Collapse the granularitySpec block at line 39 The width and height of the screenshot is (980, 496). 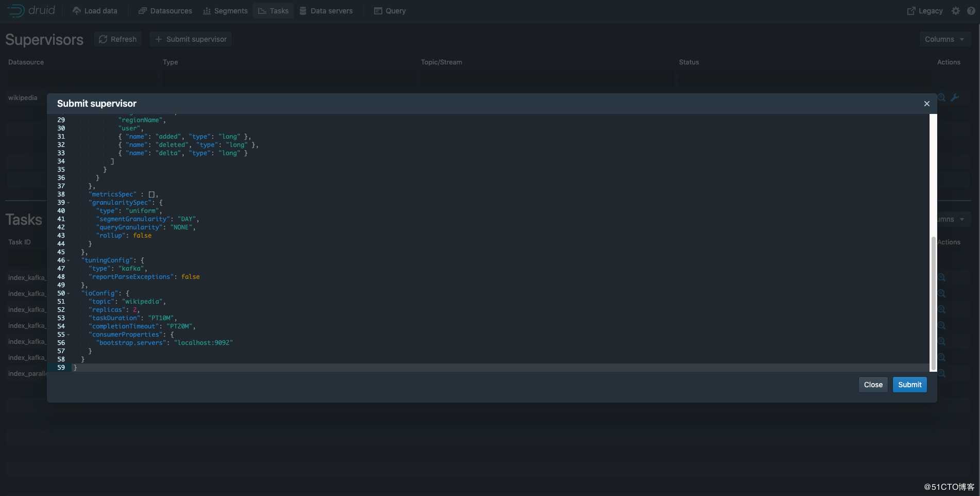pyautogui.click(x=69, y=203)
